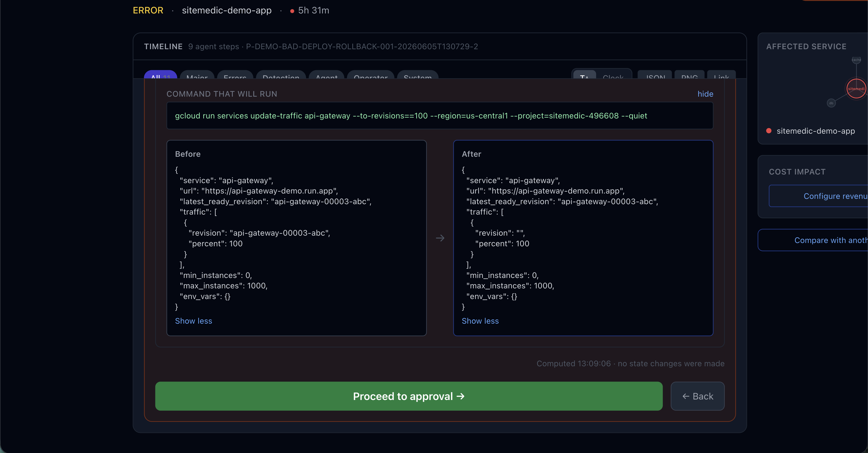Click empty "revision": "" line in After
This screenshot has height=453, width=868.
pos(500,233)
